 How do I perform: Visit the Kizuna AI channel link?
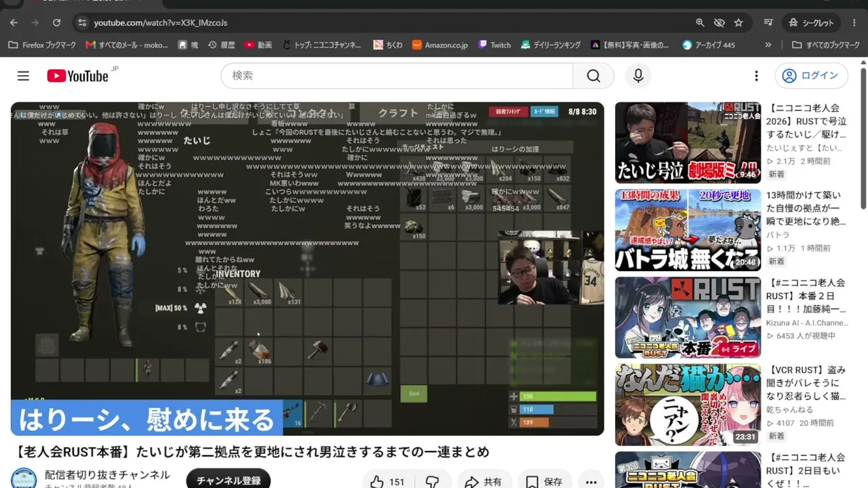pos(806,323)
